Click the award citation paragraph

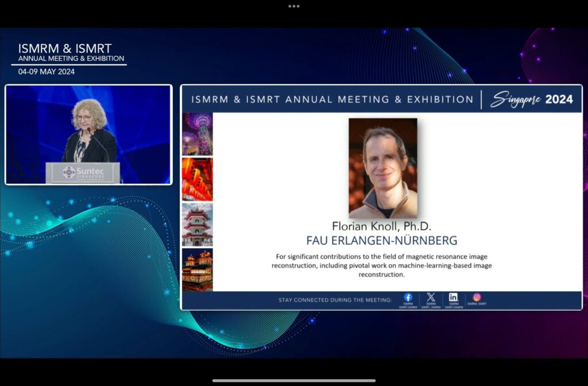[382, 265]
